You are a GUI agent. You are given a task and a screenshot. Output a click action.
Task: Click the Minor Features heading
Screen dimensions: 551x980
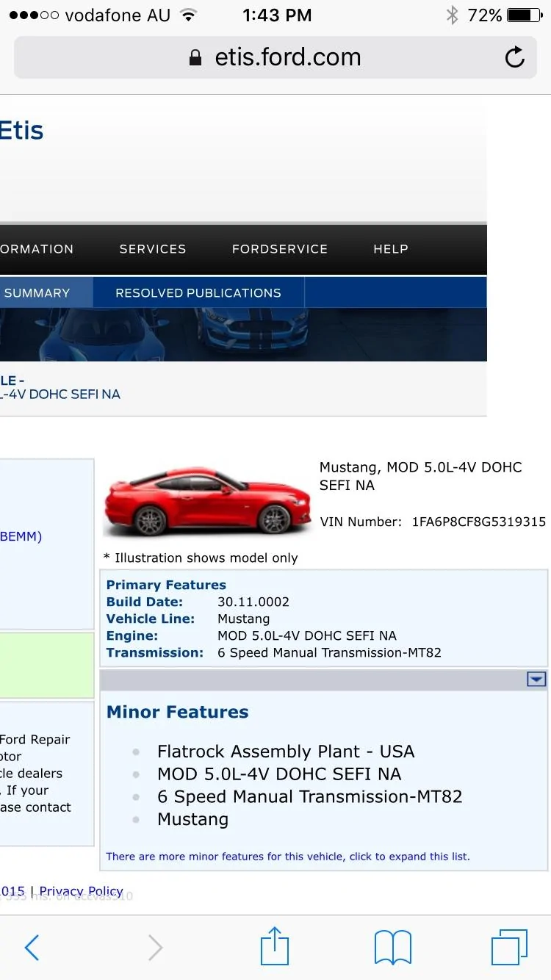(x=178, y=712)
